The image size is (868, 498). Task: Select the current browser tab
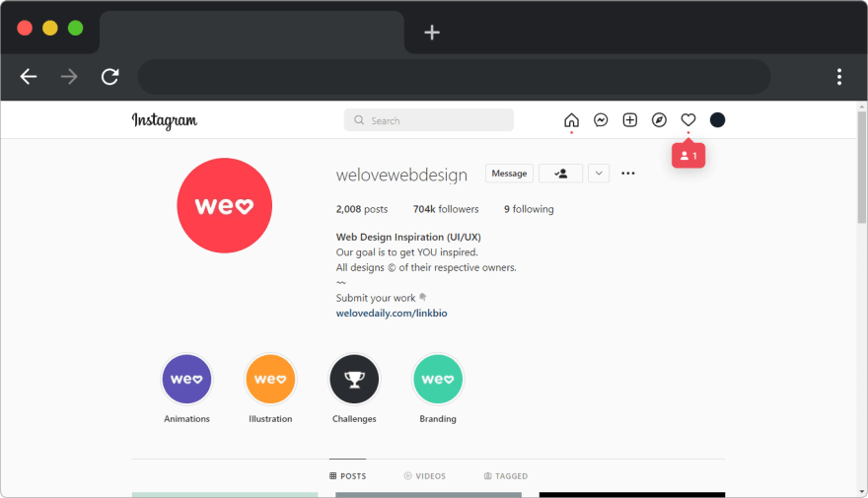click(x=252, y=33)
